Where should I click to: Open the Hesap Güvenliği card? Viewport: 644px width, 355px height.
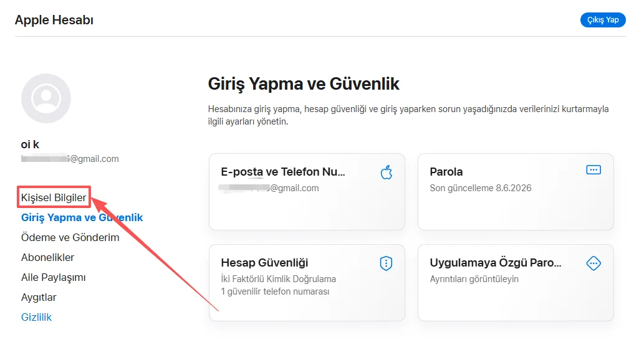click(x=307, y=283)
